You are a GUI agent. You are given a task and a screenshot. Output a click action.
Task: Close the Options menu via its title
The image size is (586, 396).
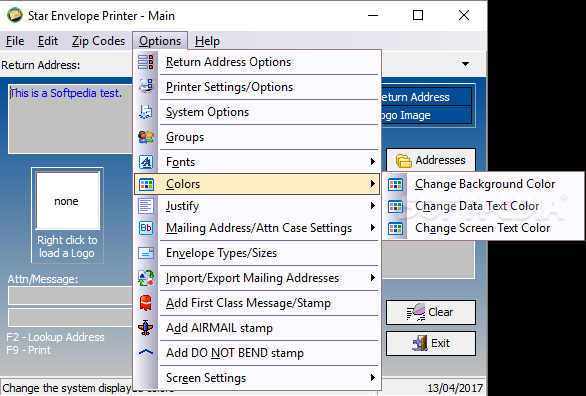coord(160,41)
